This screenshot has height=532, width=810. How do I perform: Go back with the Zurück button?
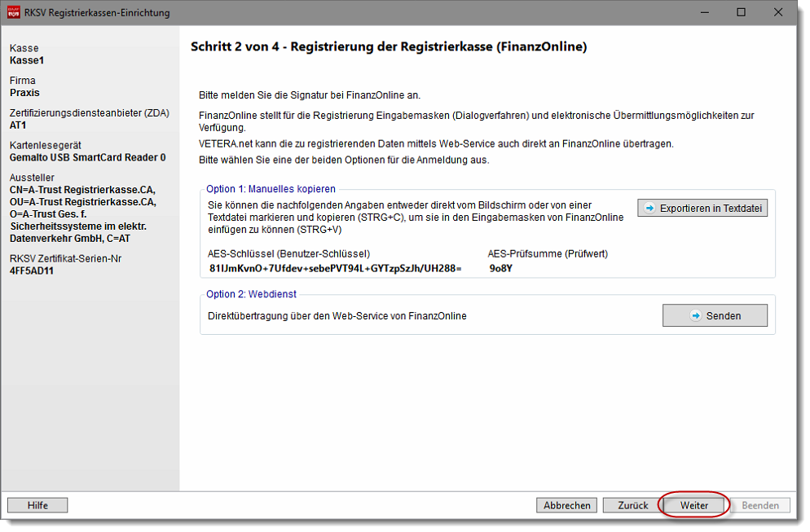tap(632, 505)
